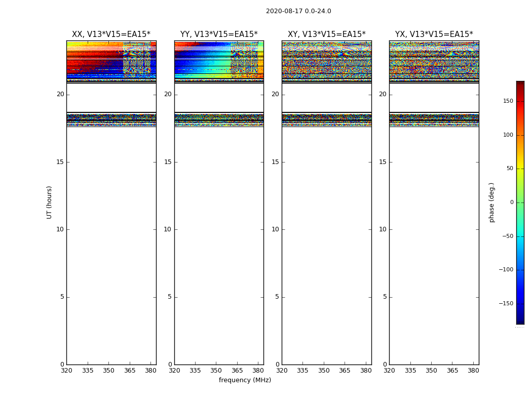Click the UT (hours) y-axis label
532x405 pixels.
click(x=49, y=202)
